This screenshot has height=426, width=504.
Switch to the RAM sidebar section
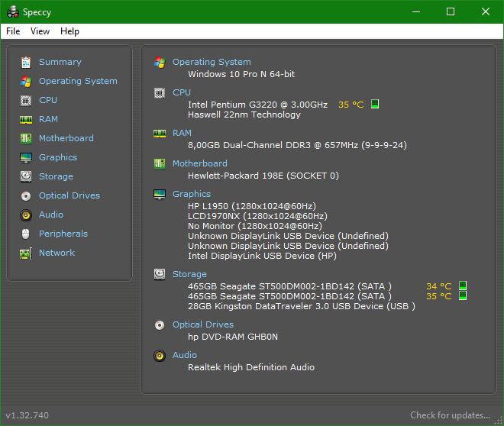click(x=49, y=119)
